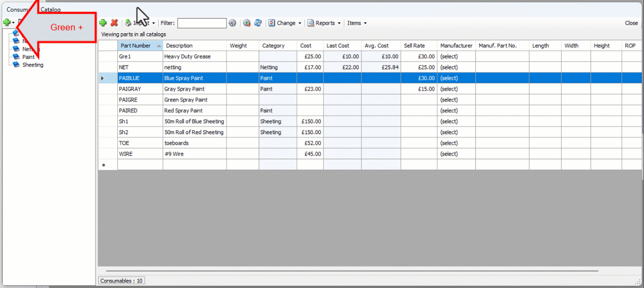Click the icon just left of refresh arrows
This screenshot has width=644, height=288.
[x=247, y=23]
